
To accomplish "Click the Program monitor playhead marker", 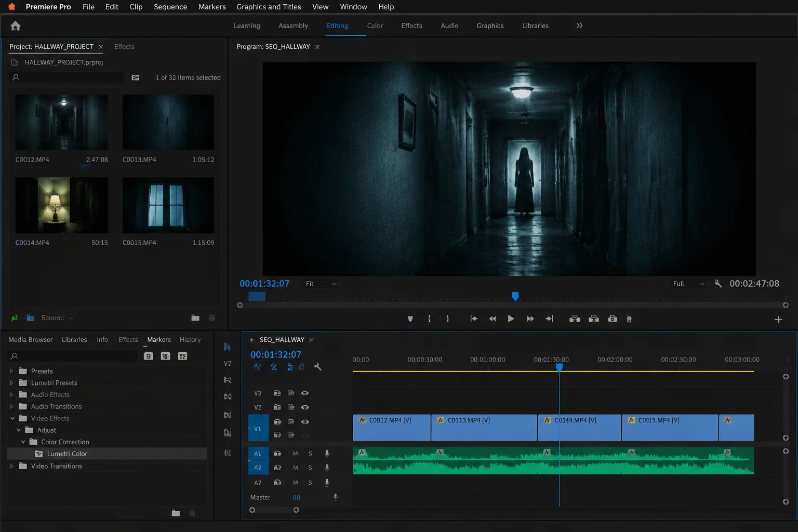I will [515, 296].
